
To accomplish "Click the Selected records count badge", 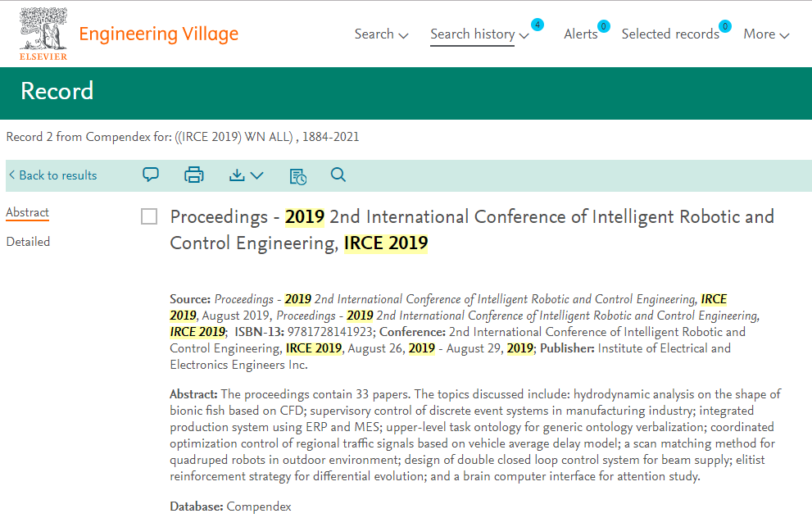I will [x=725, y=26].
